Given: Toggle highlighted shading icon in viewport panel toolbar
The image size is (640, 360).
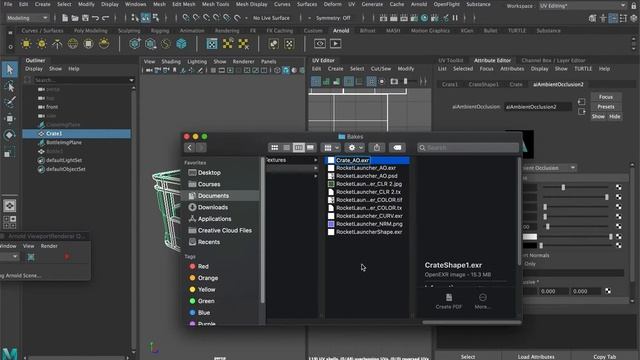Looking at the screenshot, I should tap(286, 70).
